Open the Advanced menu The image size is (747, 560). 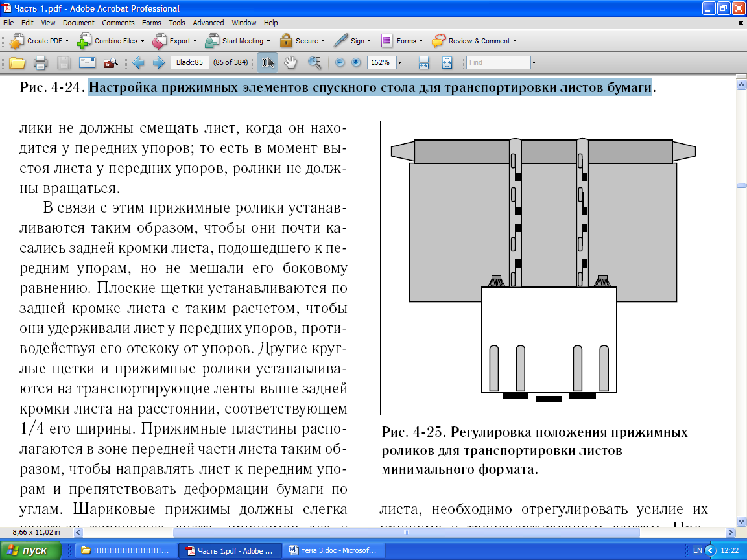[x=208, y=23]
